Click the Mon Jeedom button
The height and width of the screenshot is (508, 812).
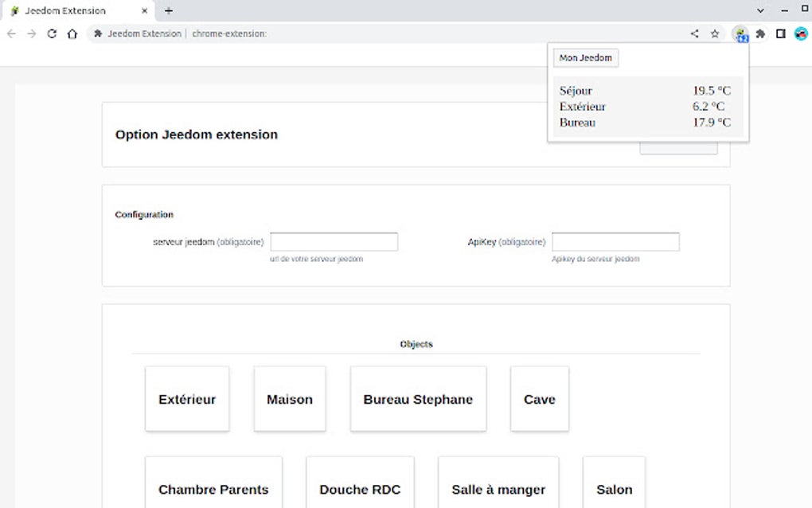click(x=585, y=57)
